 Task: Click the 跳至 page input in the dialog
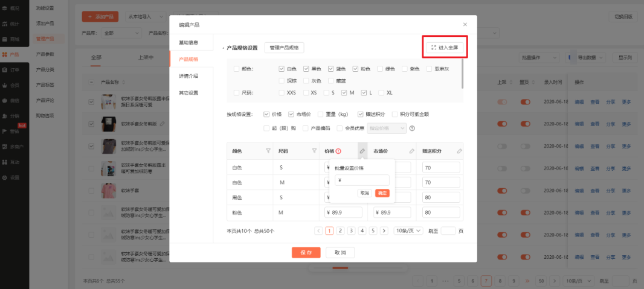(448, 231)
